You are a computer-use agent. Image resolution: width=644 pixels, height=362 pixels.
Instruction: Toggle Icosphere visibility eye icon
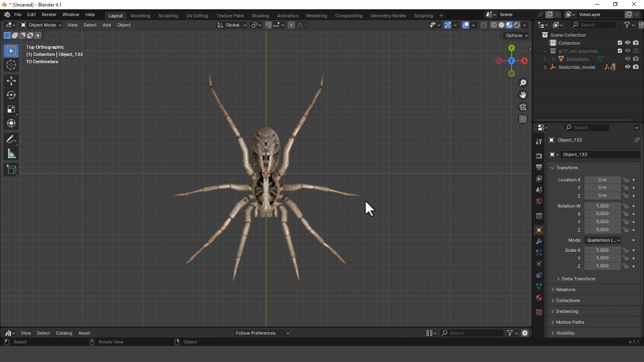tap(627, 59)
